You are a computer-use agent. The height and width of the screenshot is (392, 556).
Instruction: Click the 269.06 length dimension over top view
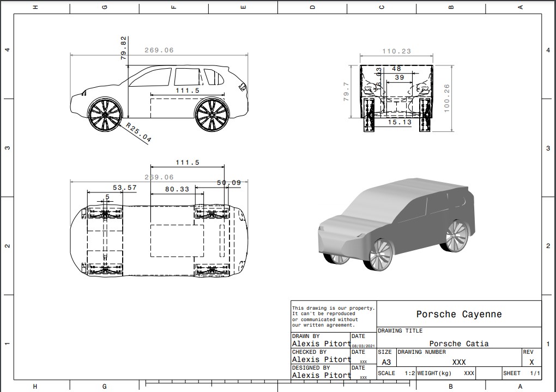click(x=159, y=177)
